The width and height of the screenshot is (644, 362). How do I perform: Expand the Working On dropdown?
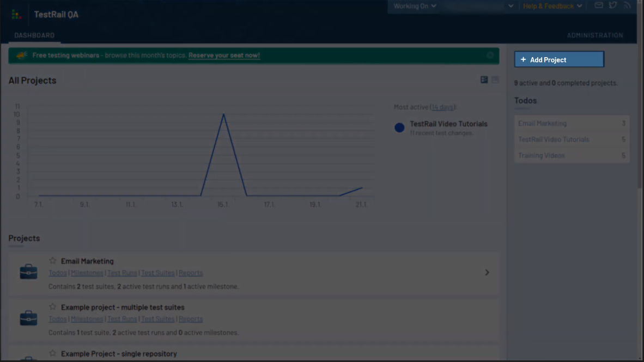[x=415, y=6]
